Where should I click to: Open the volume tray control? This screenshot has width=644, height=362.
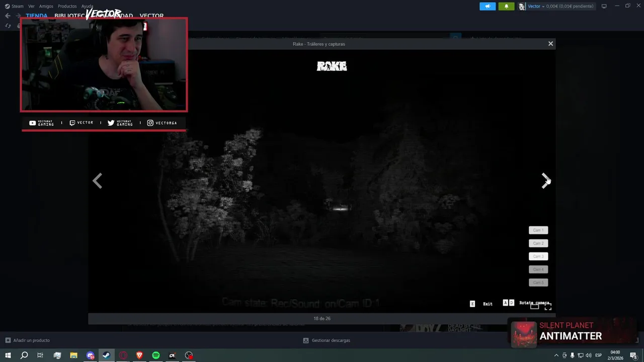click(589, 355)
